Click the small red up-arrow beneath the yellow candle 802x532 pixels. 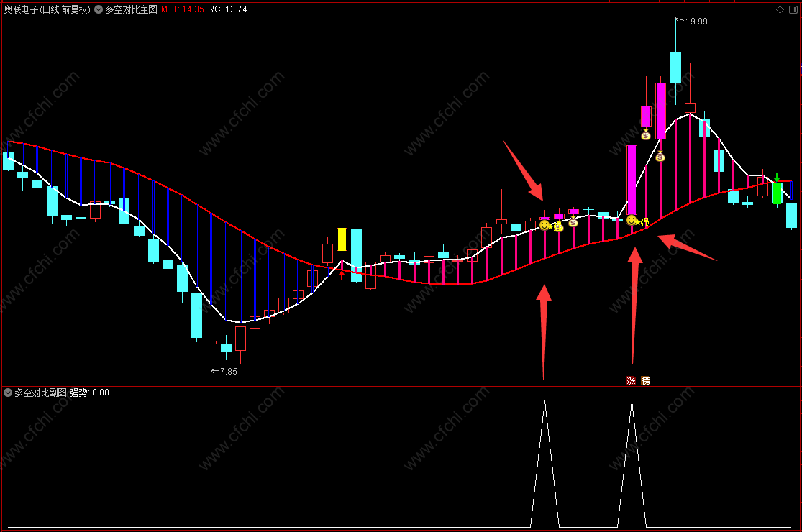(342, 275)
